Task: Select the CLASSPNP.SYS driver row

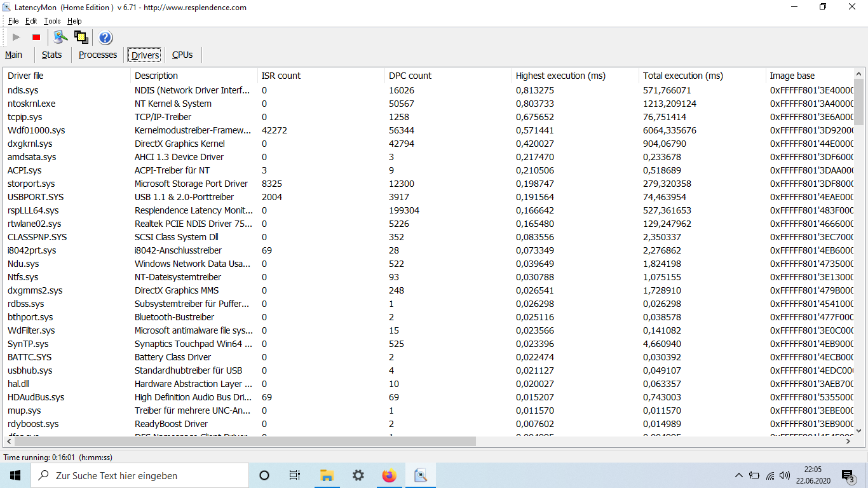Action: coord(429,237)
